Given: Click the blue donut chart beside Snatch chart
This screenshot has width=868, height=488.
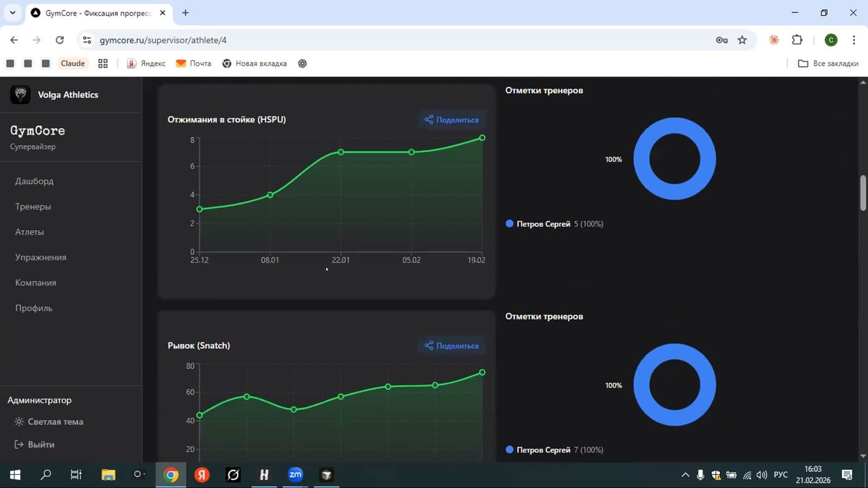Looking at the screenshot, I should click(x=675, y=385).
